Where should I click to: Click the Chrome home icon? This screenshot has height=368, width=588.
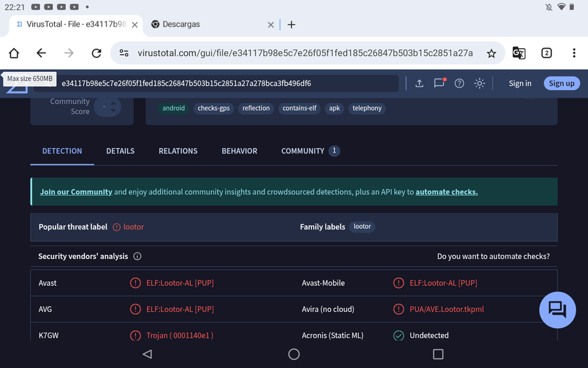point(14,53)
